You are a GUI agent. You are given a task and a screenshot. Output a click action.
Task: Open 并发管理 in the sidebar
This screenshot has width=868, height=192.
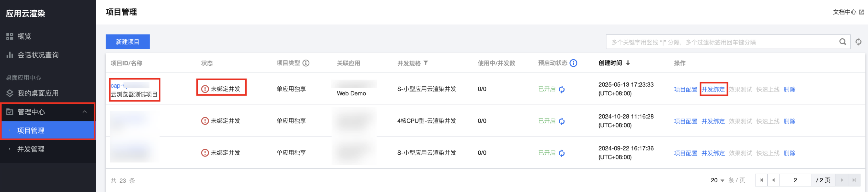pyautogui.click(x=31, y=149)
